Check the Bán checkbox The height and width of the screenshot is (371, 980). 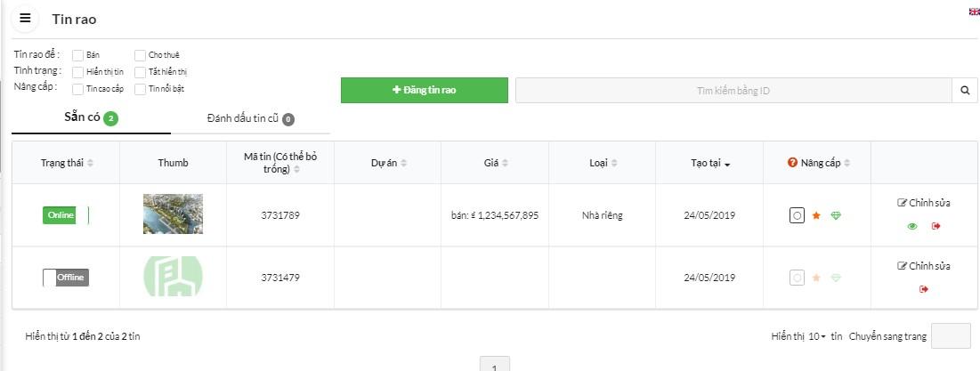(x=78, y=55)
